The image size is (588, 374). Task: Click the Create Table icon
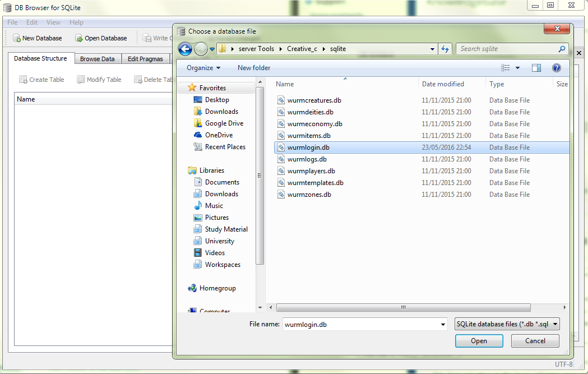coord(23,80)
